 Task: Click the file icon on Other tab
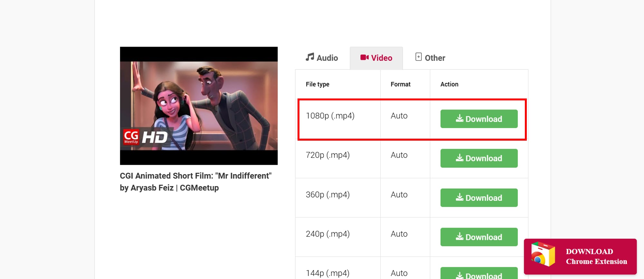[x=418, y=57]
